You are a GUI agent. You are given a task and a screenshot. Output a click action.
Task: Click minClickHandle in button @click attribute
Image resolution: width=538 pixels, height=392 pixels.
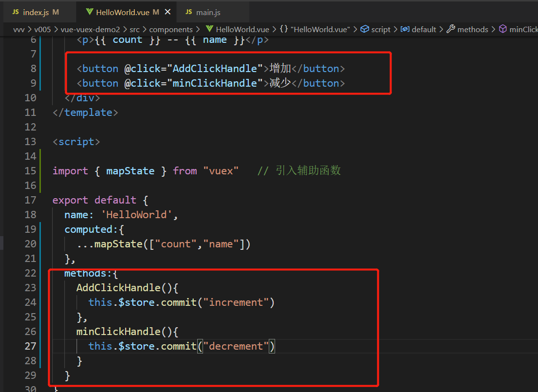215,83
